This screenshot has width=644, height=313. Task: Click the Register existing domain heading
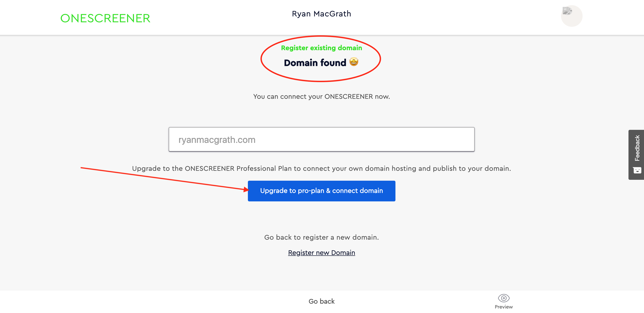tap(321, 48)
